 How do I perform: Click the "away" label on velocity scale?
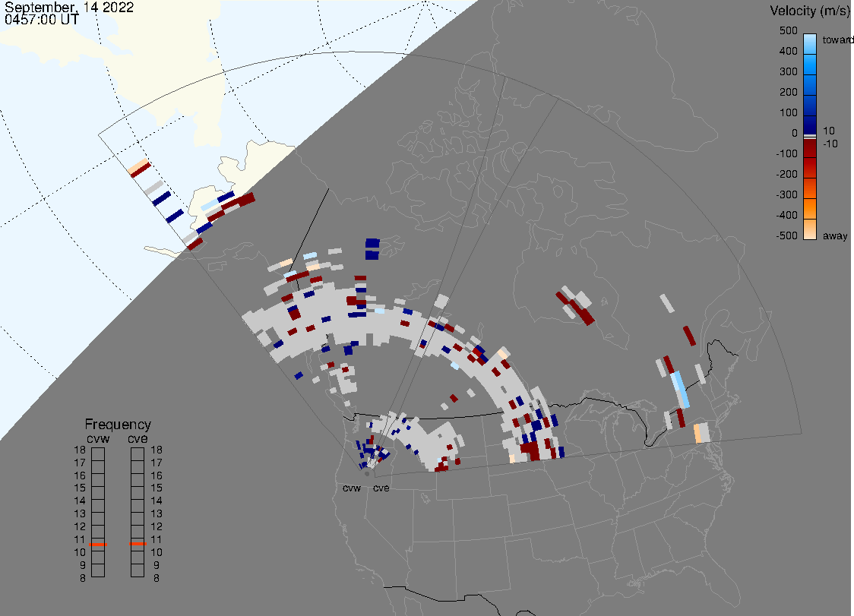pyautogui.click(x=835, y=235)
